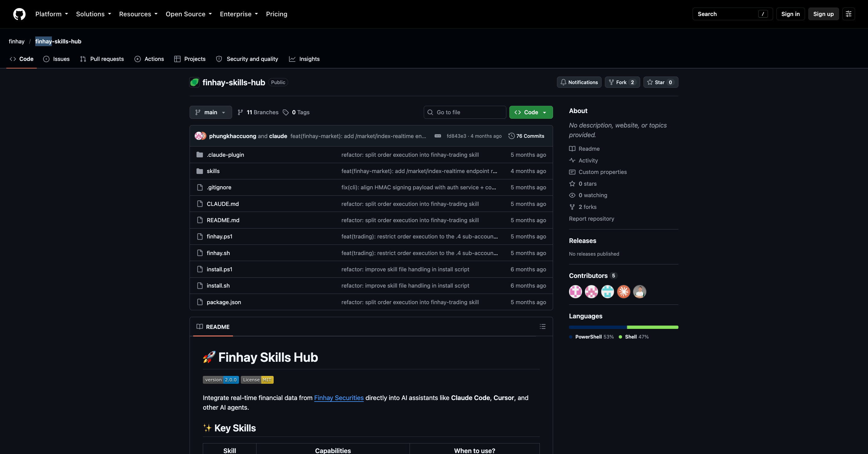Open the 76 Commits history
Screen dimensions: 868x454
pos(526,136)
